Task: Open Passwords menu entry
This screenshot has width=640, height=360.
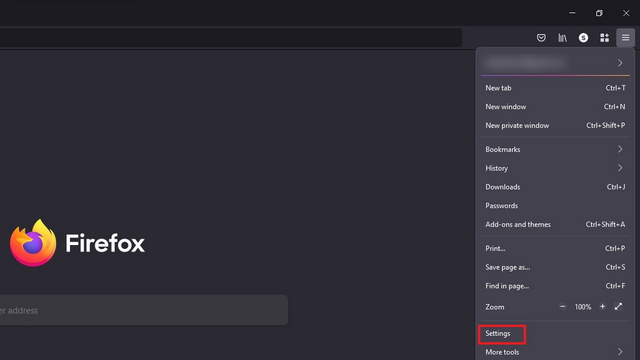Action: click(x=555, y=206)
